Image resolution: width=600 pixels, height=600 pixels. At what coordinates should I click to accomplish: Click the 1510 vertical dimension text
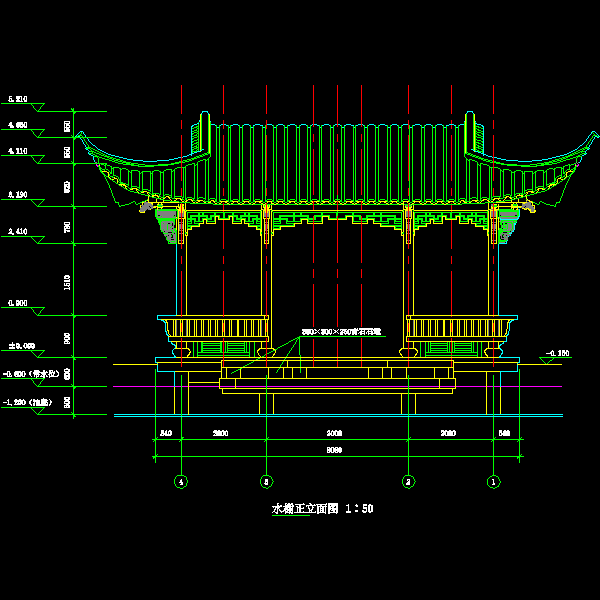click(68, 284)
